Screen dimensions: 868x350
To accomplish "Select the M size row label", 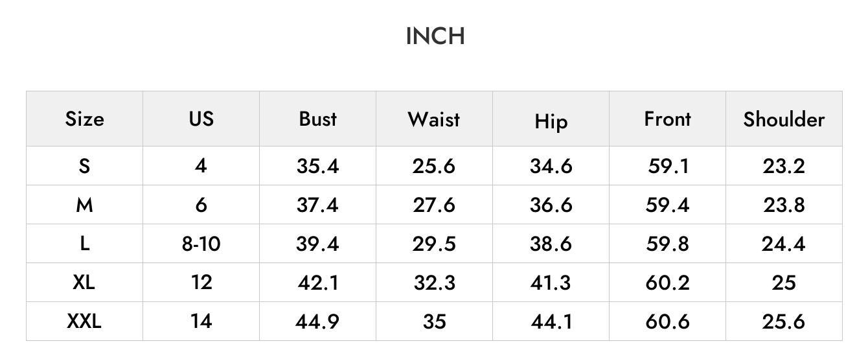I will click(84, 205).
